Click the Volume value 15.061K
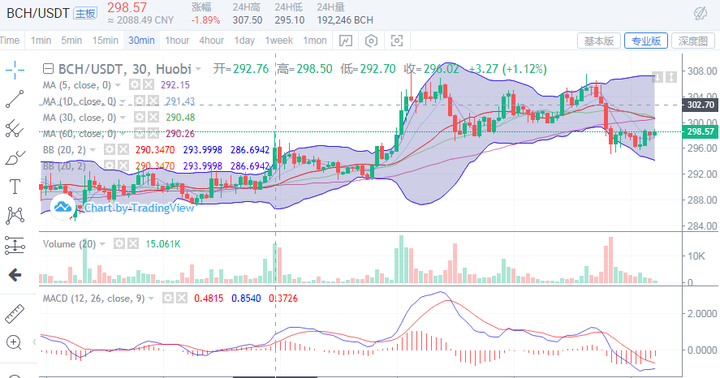This screenshot has height=378, width=720. click(x=163, y=244)
